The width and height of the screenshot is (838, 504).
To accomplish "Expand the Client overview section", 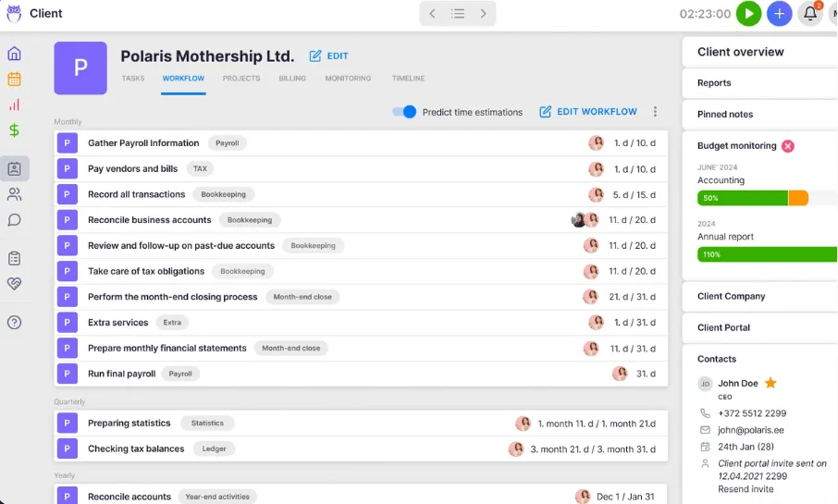I will (x=760, y=52).
